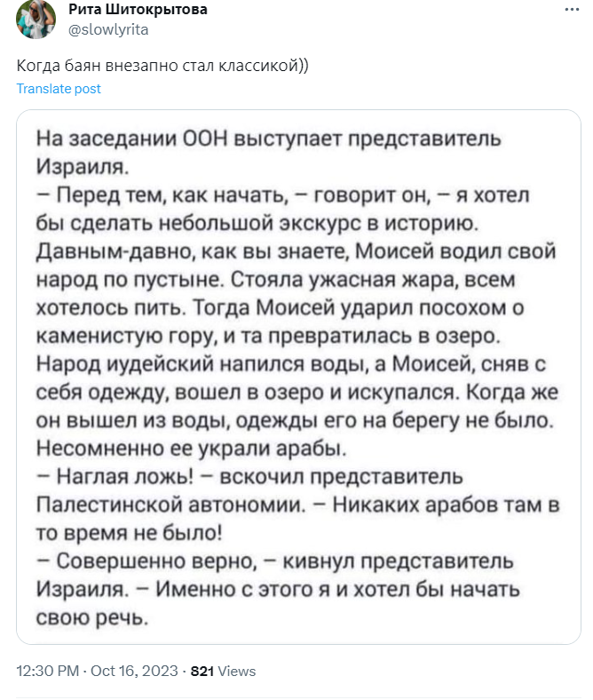Click the line starting Давным-давно, как вы знаете

tap(296, 251)
